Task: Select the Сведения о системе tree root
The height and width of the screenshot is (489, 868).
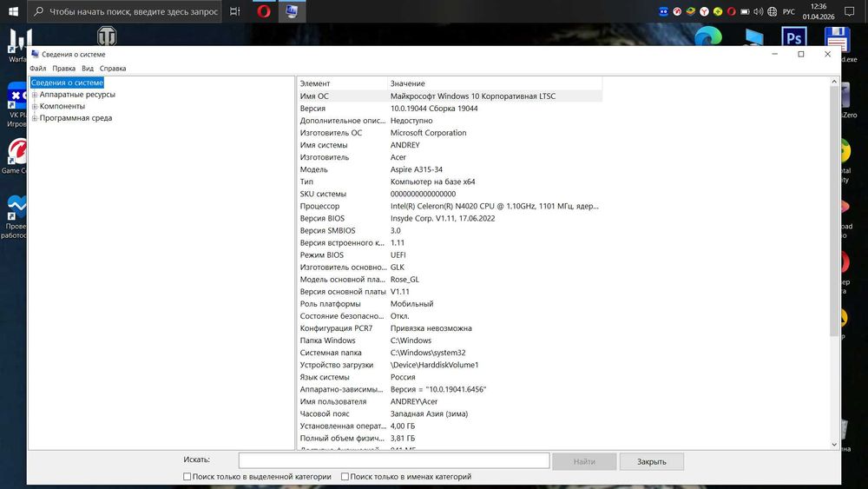Action: click(67, 83)
